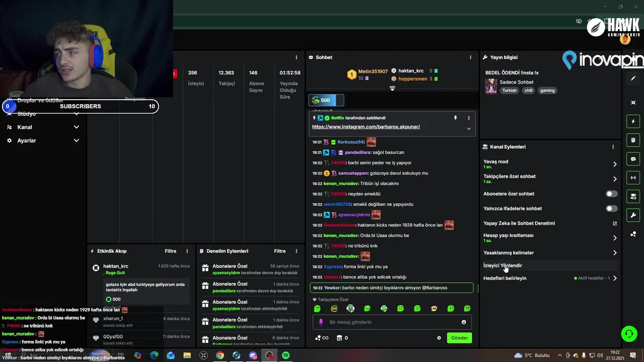Open File Explorer from the taskbar
Screen dimensions: 644x362
point(187,355)
